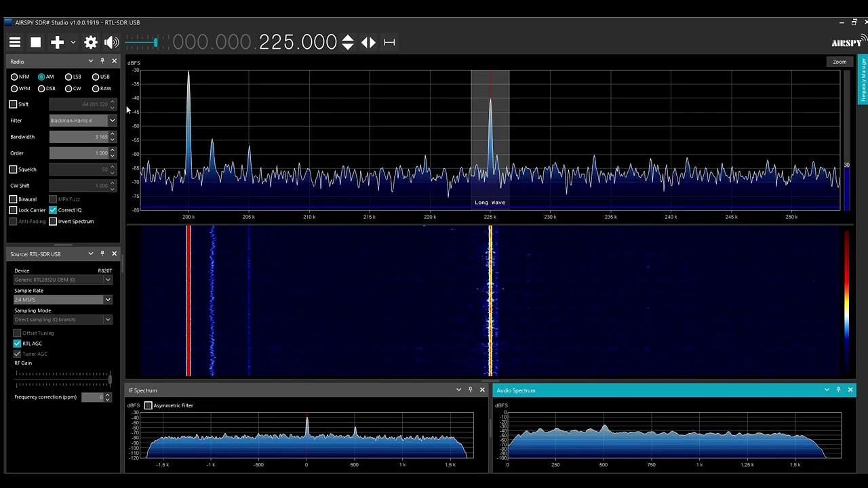Toggle the Binaural checkbox
Screen dimensions: 868x488
(x=13, y=199)
